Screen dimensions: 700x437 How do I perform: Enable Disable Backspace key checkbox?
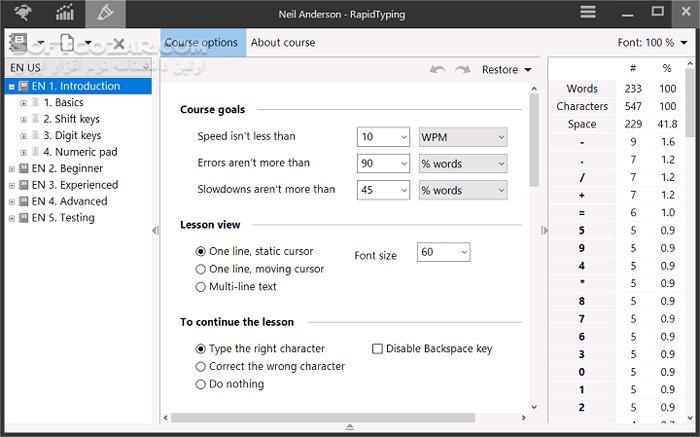[x=377, y=349]
